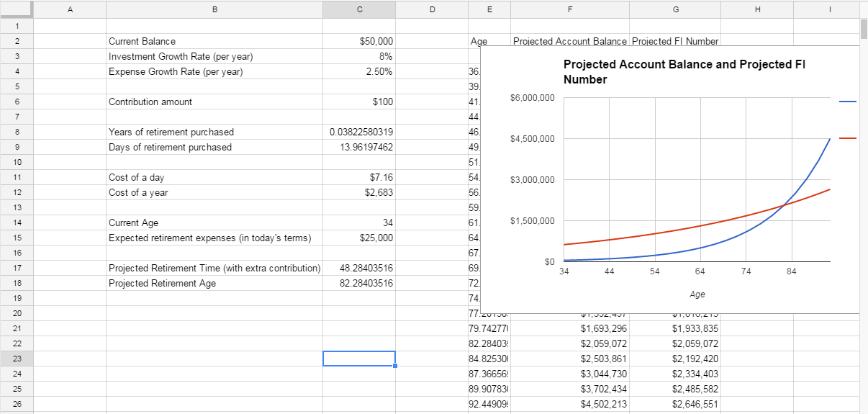Select the column E header
The width and height of the screenshot is (868, 414).
coord(489,9)
